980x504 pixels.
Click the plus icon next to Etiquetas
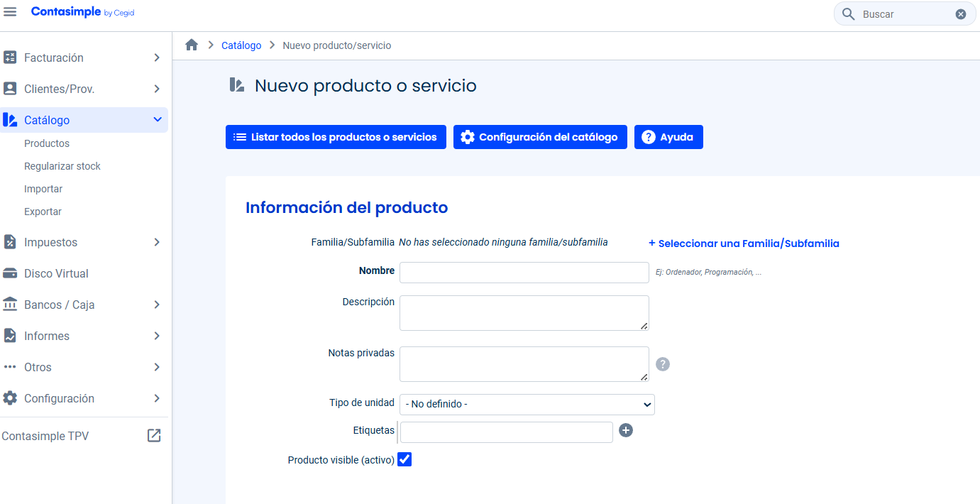[625, 430]
